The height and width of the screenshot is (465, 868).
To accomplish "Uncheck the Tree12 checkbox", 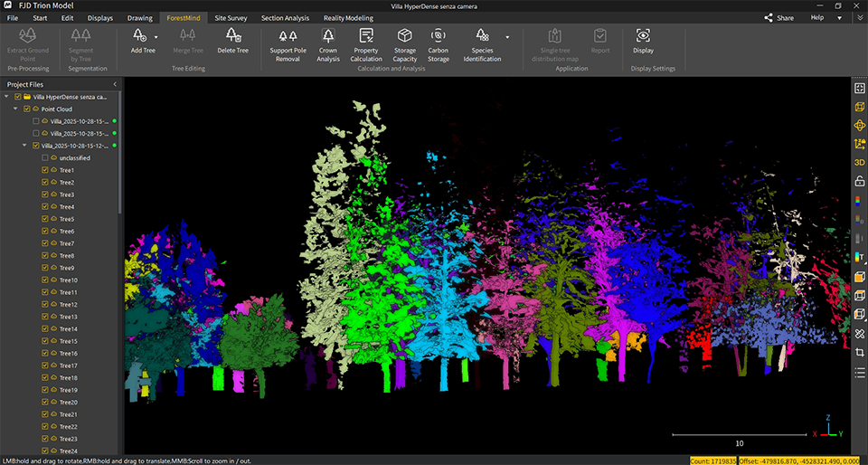I will click(45, 305).
